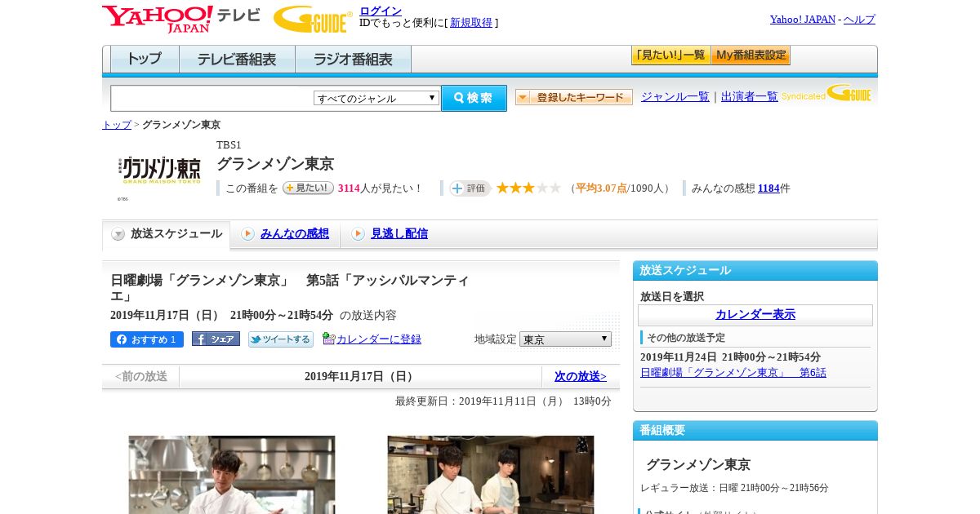The width and height of the screenshot is (980, 514).
Task: Click the Syndicated G-GUIDE logo
Action: click(x=826, y=93)
